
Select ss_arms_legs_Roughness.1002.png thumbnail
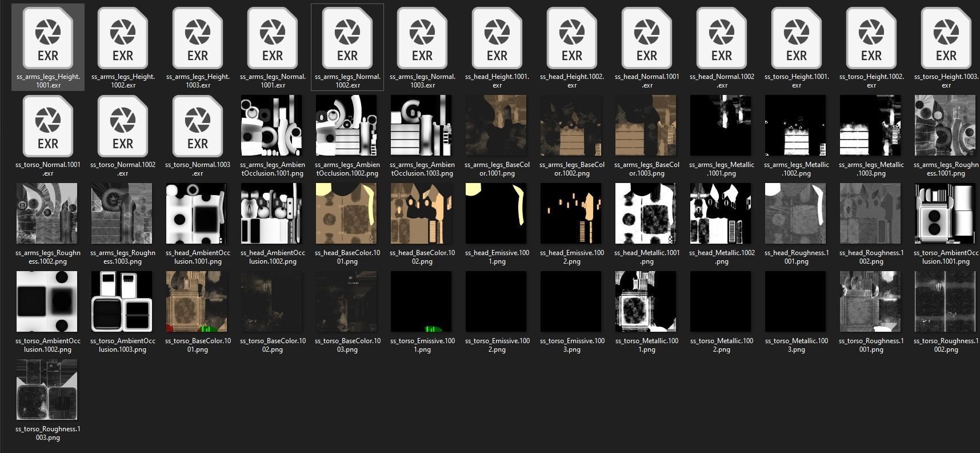[x=47, y=213]
